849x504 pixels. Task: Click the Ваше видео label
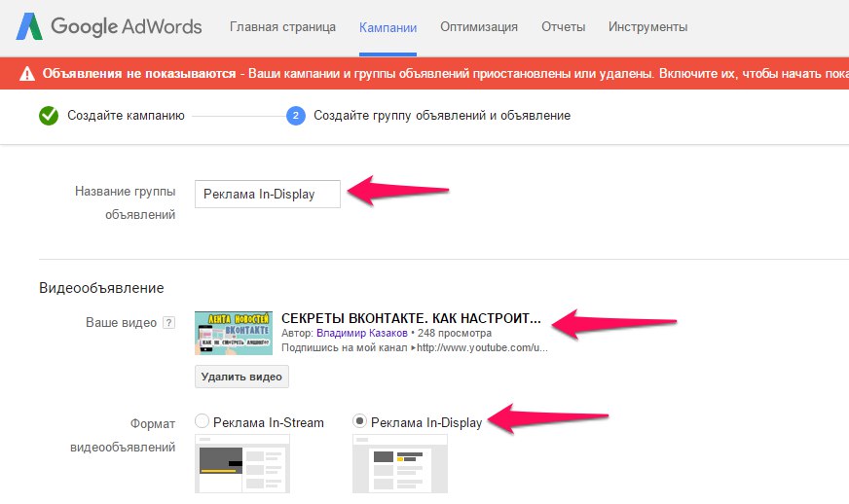click(122, 323)
